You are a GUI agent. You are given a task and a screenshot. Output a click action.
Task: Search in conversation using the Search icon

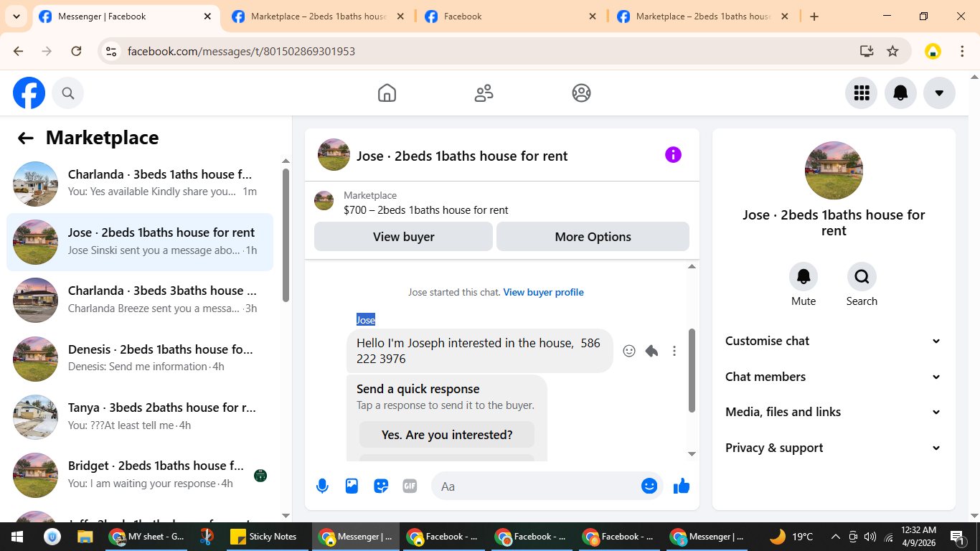[862, 276]
